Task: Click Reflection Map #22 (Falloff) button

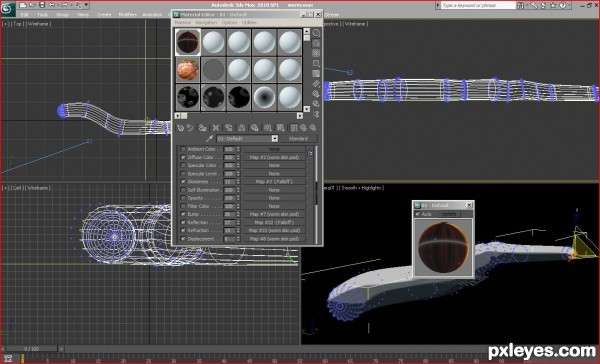Action: pos(274,222)
